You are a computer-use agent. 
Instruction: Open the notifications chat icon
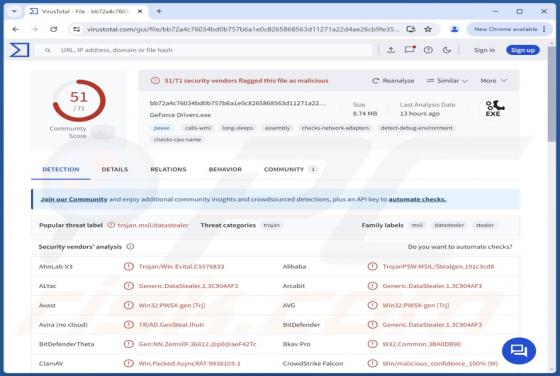[410, 50]
